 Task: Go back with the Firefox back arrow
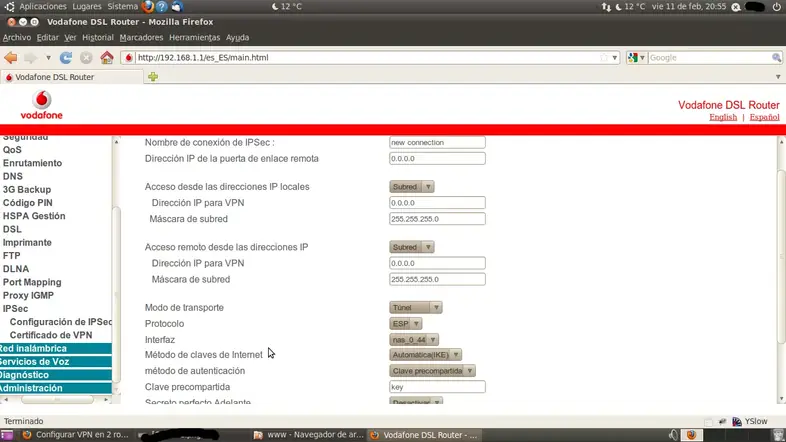click(11, 58)
